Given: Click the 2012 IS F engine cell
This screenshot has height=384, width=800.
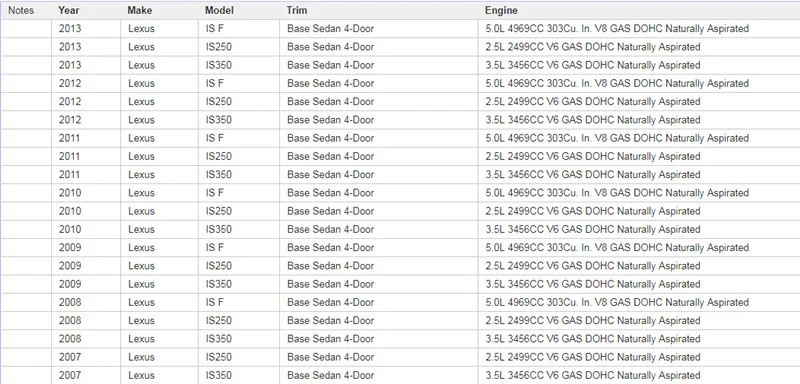Looking at the screenshot, I should point(639,83).
